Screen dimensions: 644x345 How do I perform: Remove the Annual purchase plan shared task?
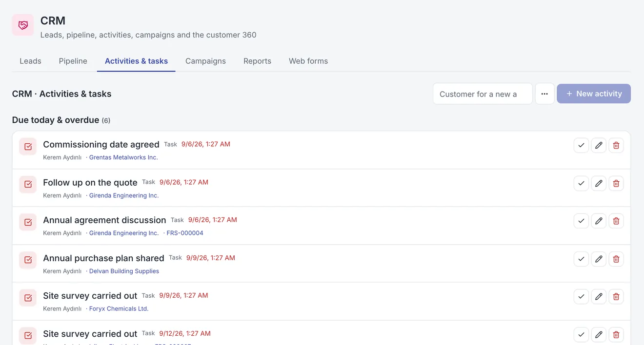click(x=616, y=259)
